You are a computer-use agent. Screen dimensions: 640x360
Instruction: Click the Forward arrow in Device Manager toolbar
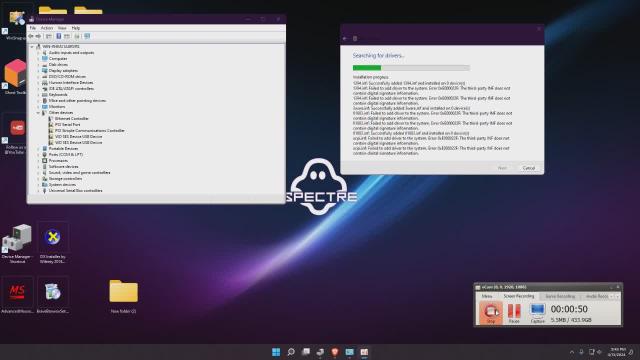[39, 36]
